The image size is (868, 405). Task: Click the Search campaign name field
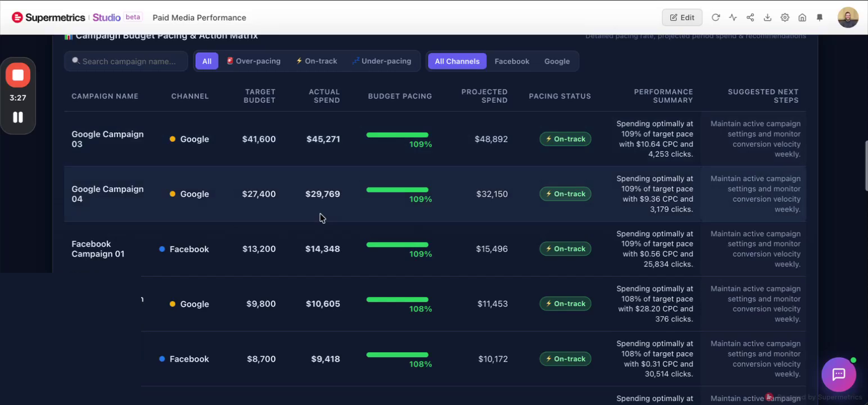click(x=126, y=61)
